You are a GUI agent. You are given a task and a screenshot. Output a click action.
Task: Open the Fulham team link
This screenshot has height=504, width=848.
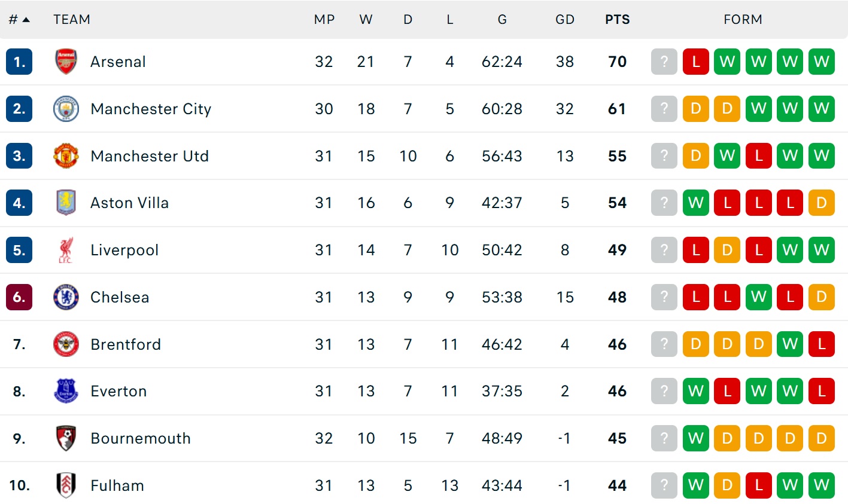[117, 485]
